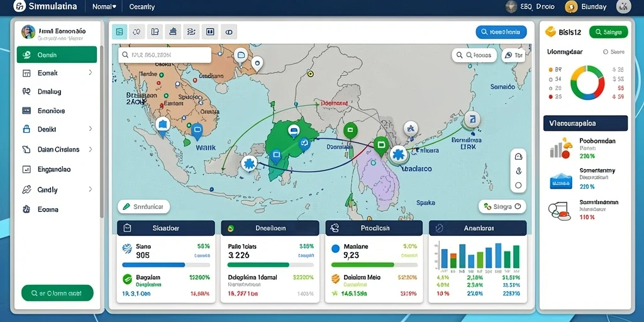
Task: Click the lock icon beside Dealkt
Action: (26, 129)
